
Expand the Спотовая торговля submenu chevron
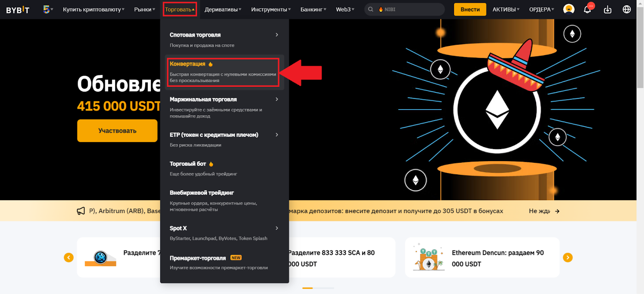pos(277,35)
